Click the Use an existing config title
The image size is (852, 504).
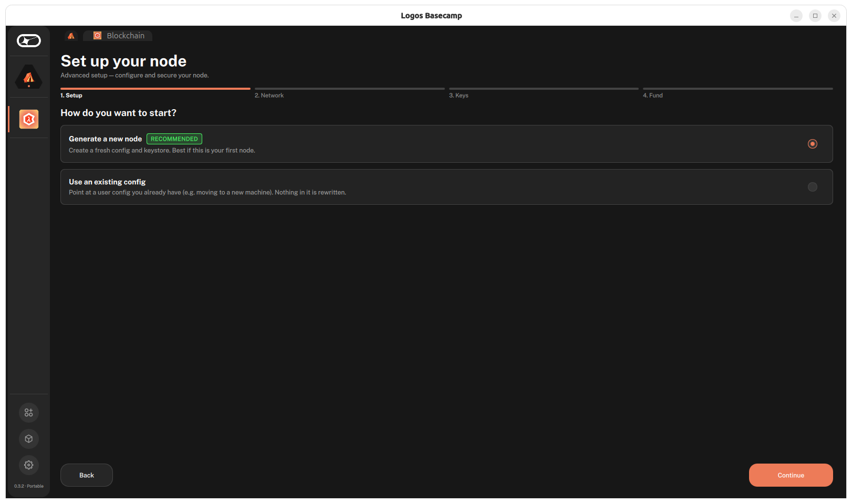coord(107,182)
